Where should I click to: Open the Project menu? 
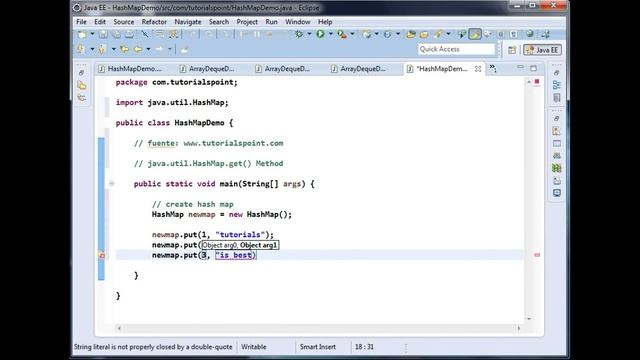tap(247, 22)
